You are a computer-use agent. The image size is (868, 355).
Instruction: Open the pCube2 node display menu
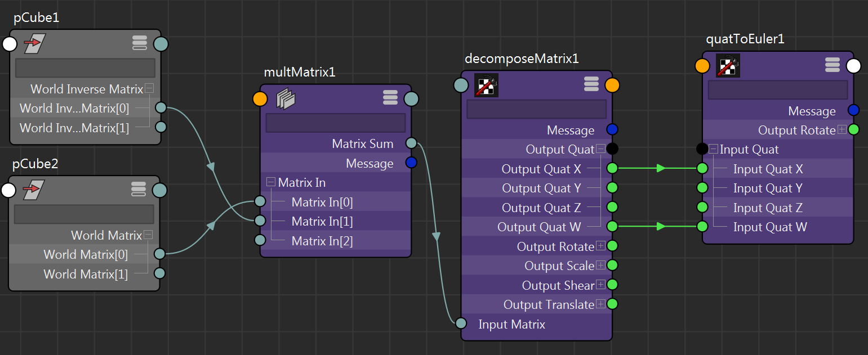pyautogui.click(x=139, y=190)
